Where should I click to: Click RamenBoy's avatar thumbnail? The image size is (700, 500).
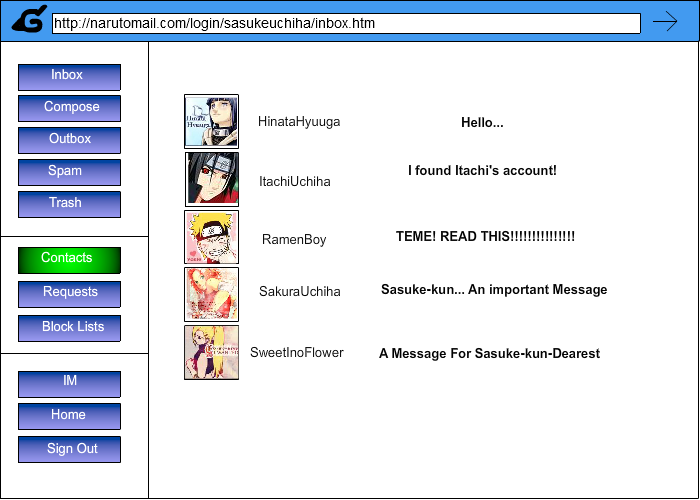[x=212, y=237]
